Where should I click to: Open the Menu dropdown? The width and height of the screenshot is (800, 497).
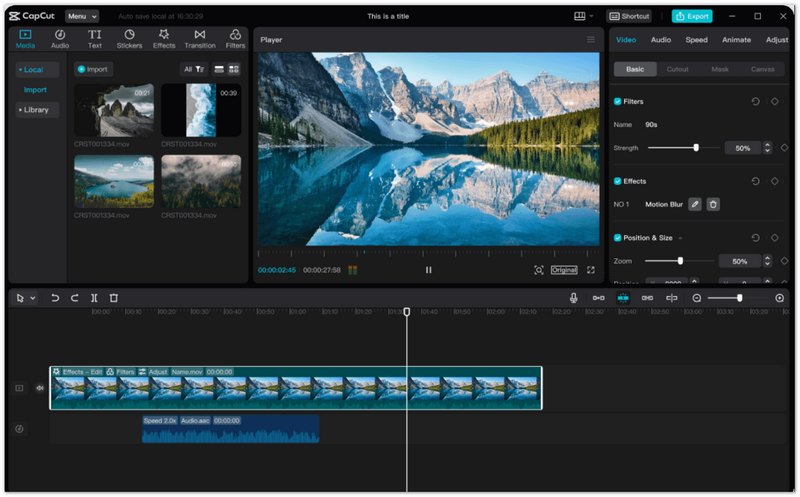pos(82,16)
